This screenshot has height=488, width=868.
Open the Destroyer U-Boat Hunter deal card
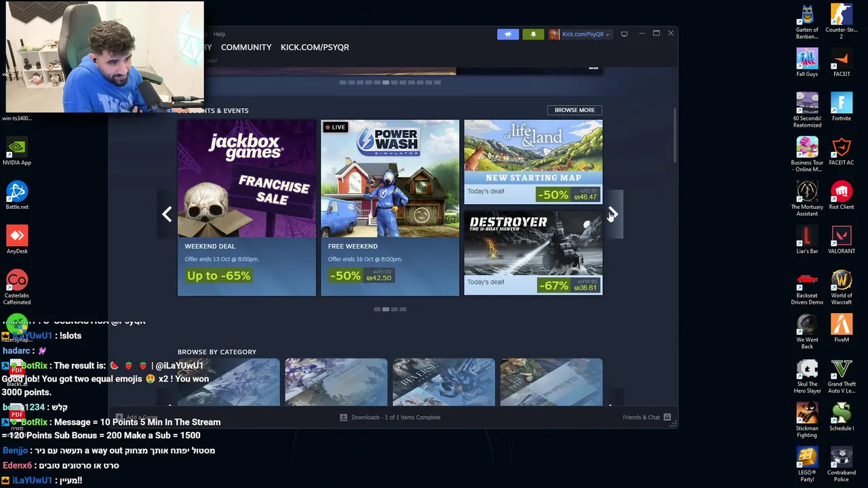tap(533, 253)
